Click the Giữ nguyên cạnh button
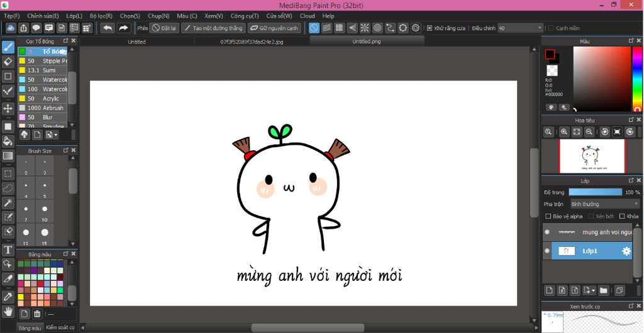Screen dimensions: 644x333 274,28
